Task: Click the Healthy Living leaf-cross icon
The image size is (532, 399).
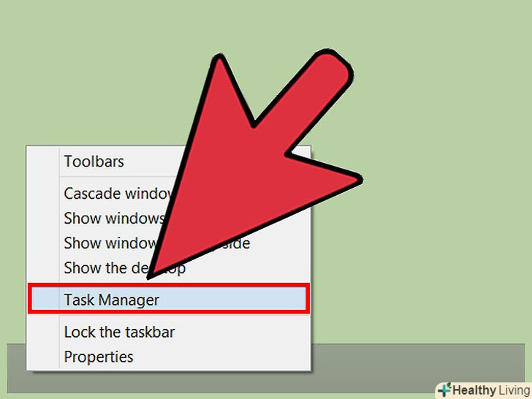Action: click(444, 389)
